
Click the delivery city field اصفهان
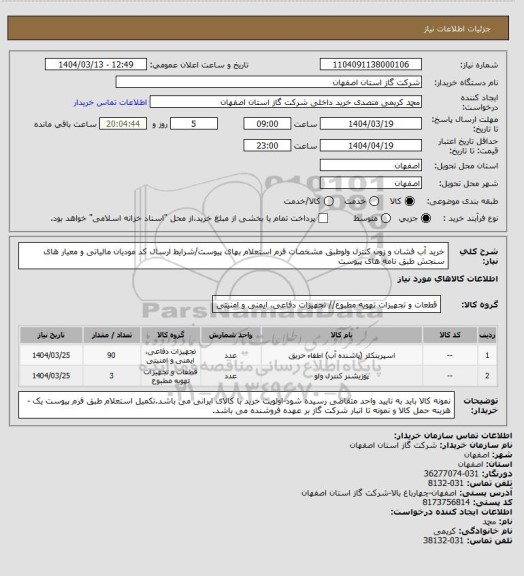pyautogui.click(x=371, y=183)
